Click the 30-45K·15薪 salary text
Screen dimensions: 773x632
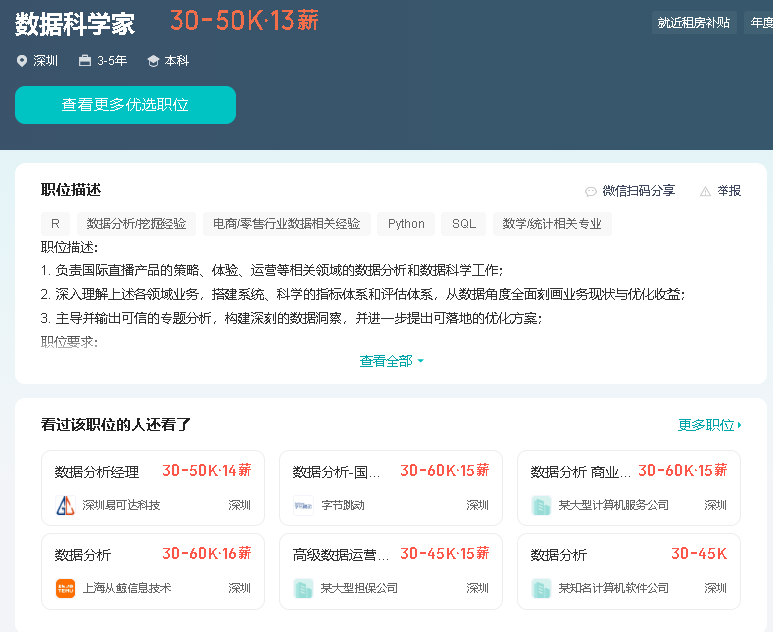(x=445, y=553)
